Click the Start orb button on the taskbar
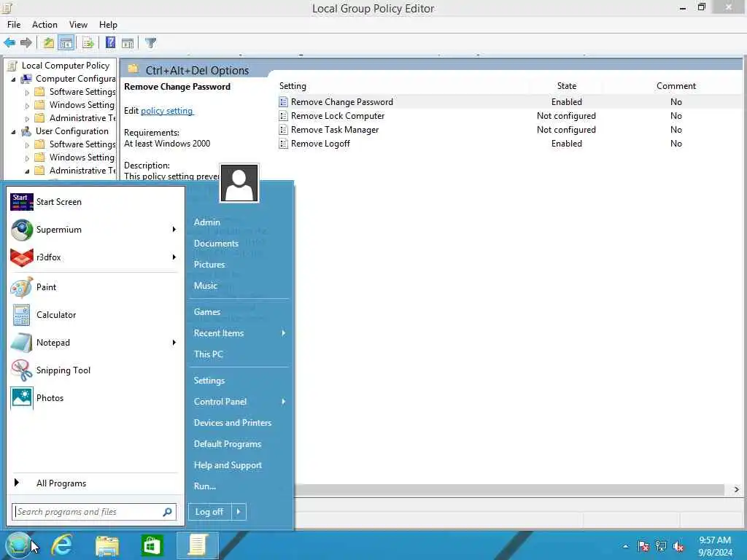 point(18,545)
